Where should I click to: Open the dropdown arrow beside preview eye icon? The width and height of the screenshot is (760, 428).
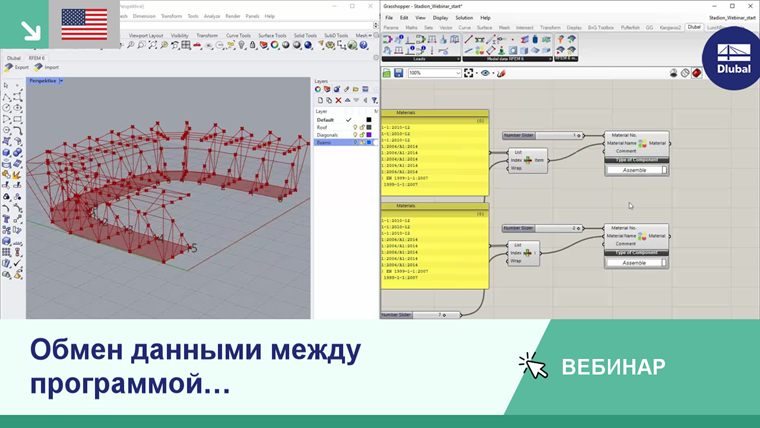(x=493, y=73)
